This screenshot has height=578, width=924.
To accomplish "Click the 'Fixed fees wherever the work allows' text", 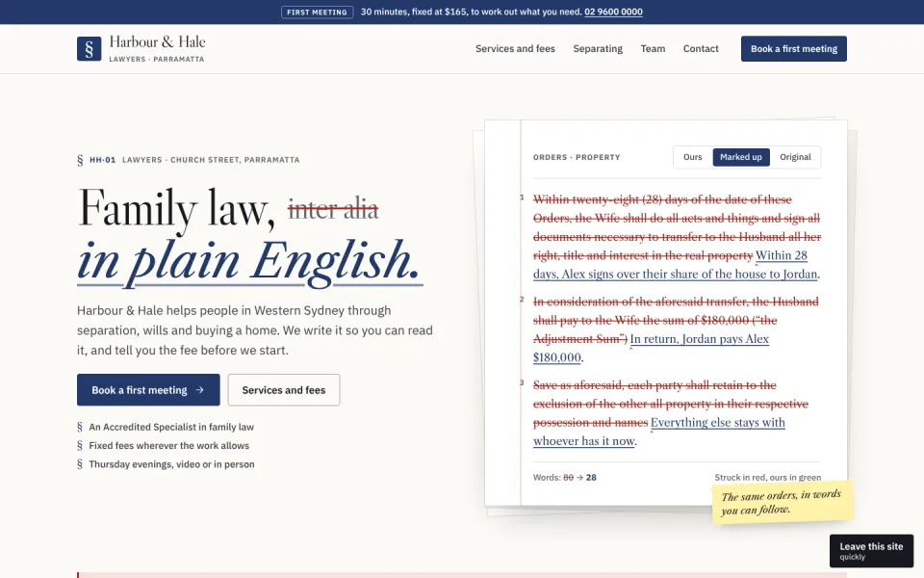I will pos(169,446).
